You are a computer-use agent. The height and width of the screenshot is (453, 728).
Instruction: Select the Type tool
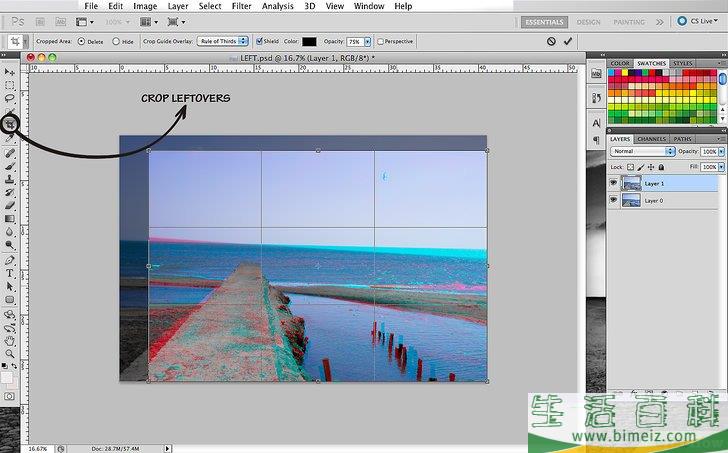[10, 273]
